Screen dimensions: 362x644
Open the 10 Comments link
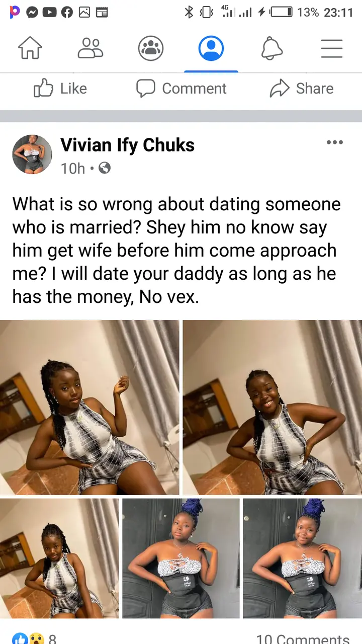[x=303, y=639]
